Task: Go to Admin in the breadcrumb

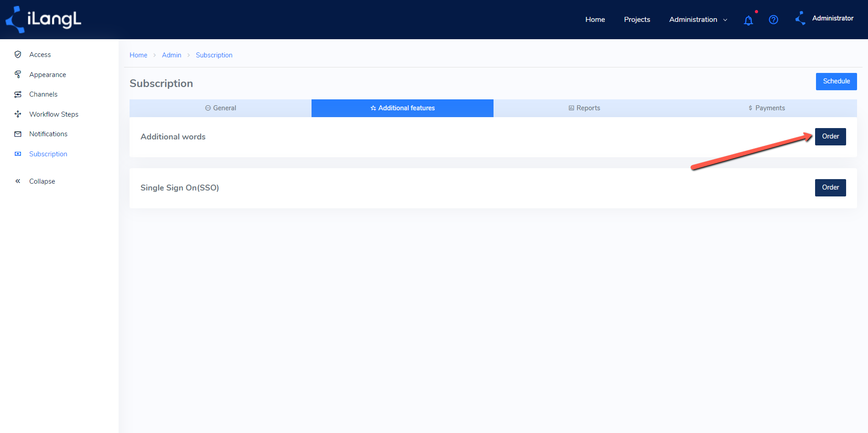Action: pyautogui.click(x=172, y=55)
